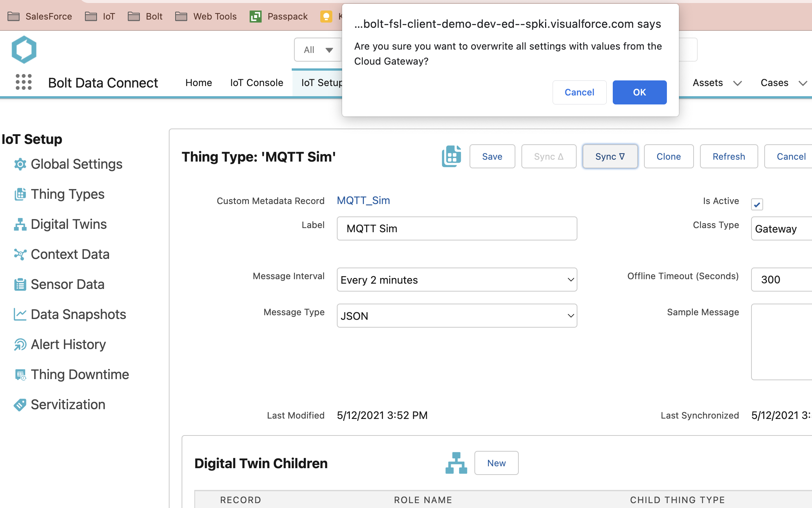Open the Class Type Gateway dropdown
Screen dimensions: 812x508
[x=782, y=228]
